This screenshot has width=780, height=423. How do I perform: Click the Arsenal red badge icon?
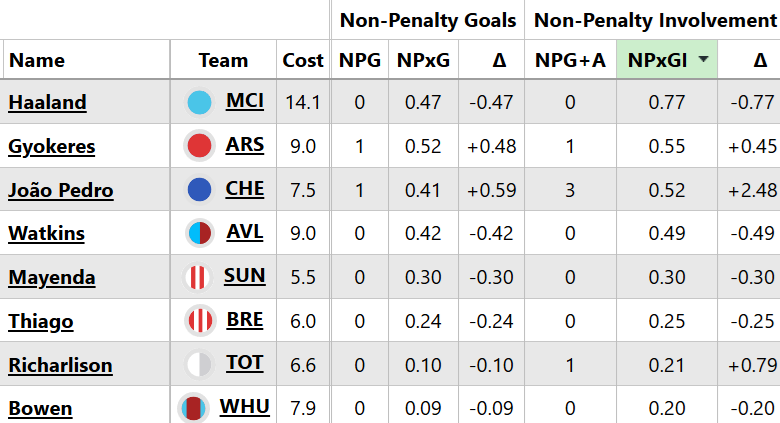click(x=199, y=146)
